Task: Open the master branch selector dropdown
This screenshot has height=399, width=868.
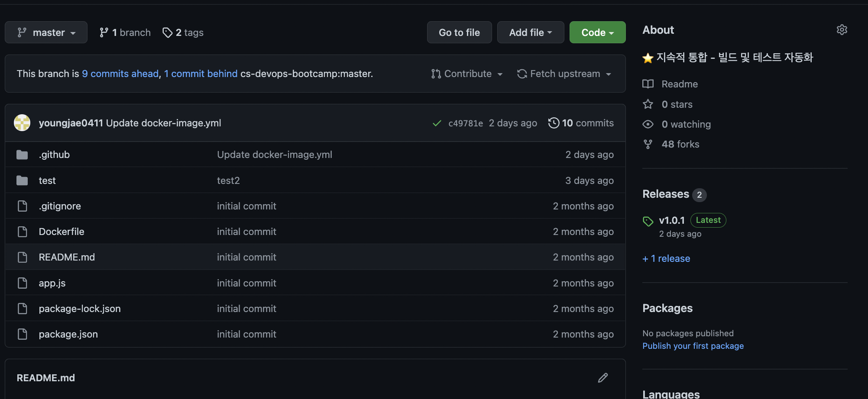Action: coord(46,32)
